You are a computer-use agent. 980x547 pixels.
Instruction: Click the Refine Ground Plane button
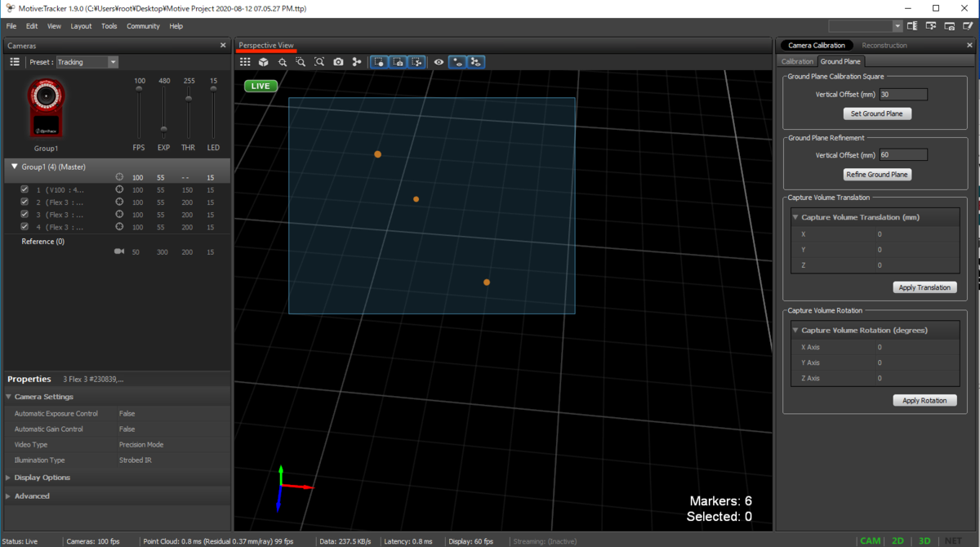coord(877,175)
